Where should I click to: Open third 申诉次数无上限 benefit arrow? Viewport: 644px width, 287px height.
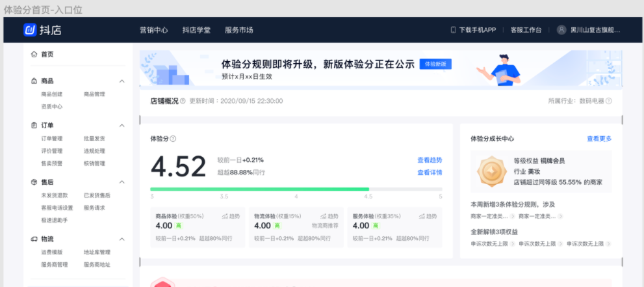pos(608,244)
